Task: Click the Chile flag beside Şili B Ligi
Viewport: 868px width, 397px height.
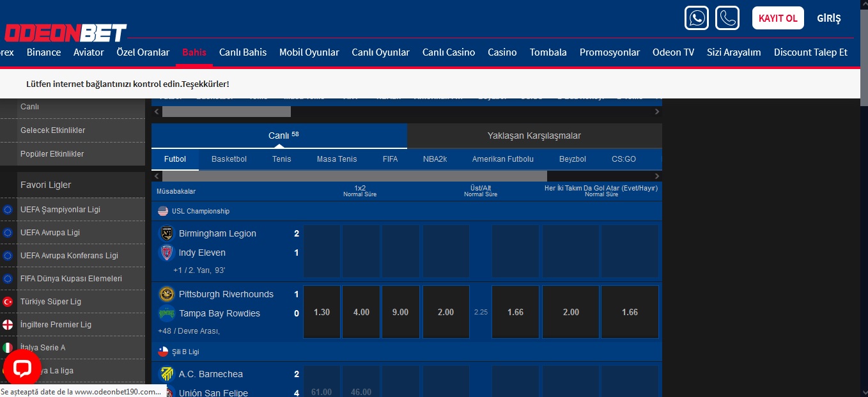Action: click(163, 352)
